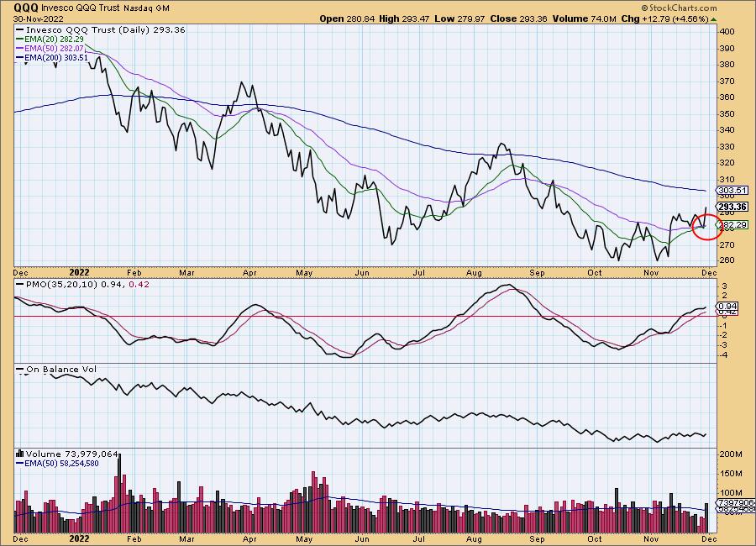Screen dimensions: 756x546
Task: Click the EMA(50) 282.07 legend entry
Action: tap(50, 48)
